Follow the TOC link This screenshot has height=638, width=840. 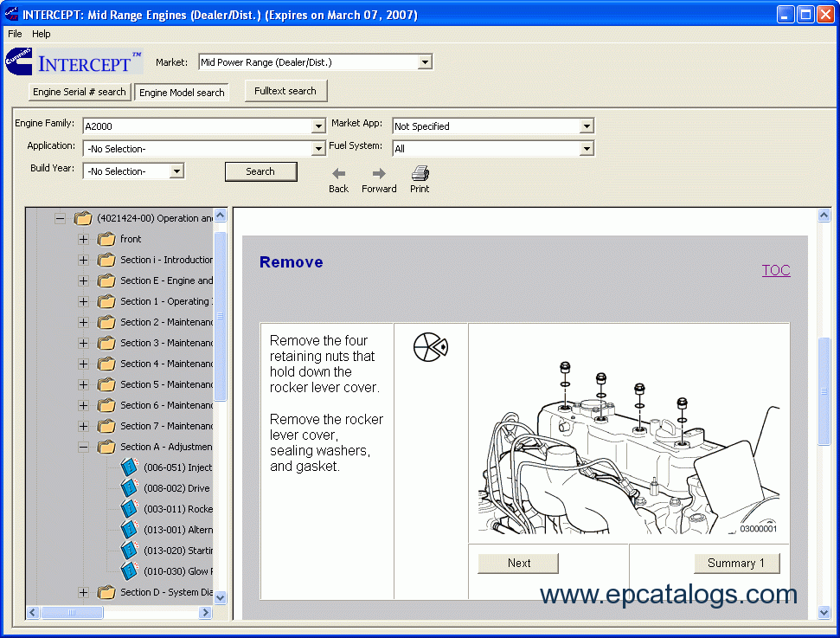pos(776,270)
